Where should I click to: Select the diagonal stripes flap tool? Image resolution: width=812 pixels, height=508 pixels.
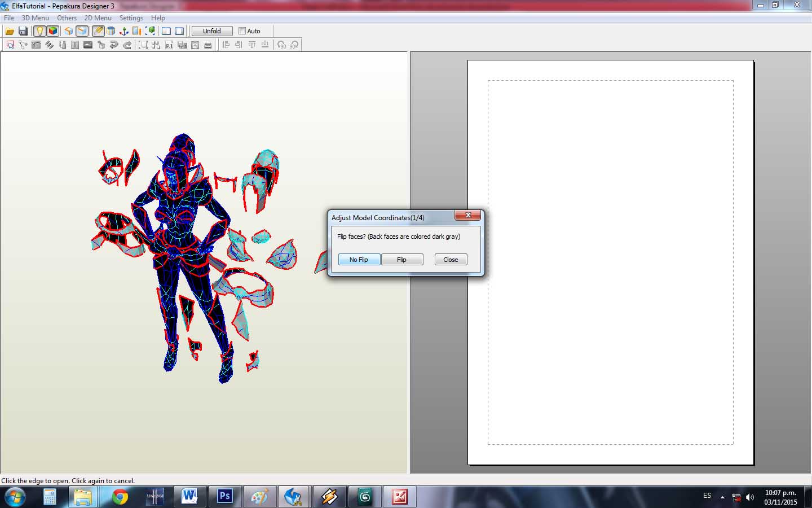pyautogui.click(x=49, y=45)
